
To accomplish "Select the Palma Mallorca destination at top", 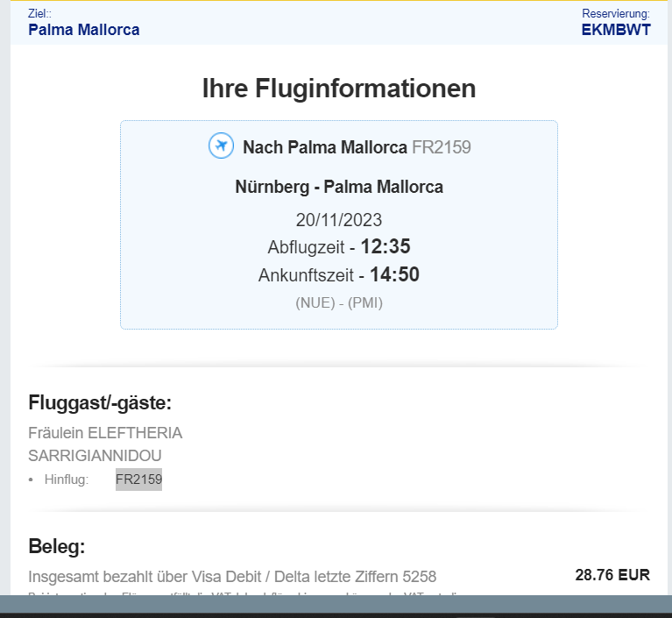I will [83, 30].
